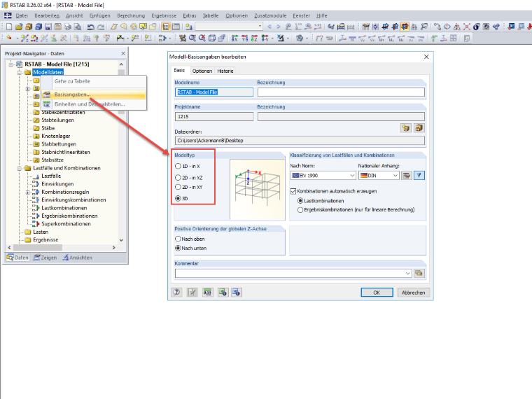Switch navigator to Zeigen tab
The width and height of the screenshot is (532, 399).
pos(45,258)
